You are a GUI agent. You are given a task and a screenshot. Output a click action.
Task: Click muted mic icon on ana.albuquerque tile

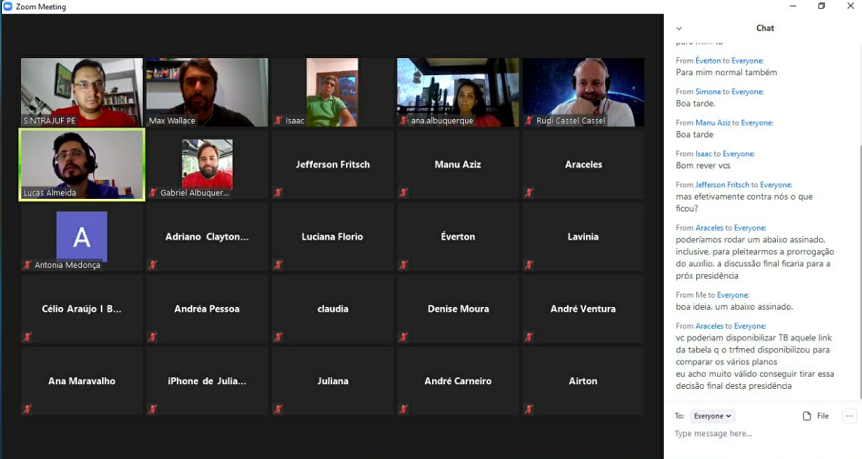[x=404, y=121]
